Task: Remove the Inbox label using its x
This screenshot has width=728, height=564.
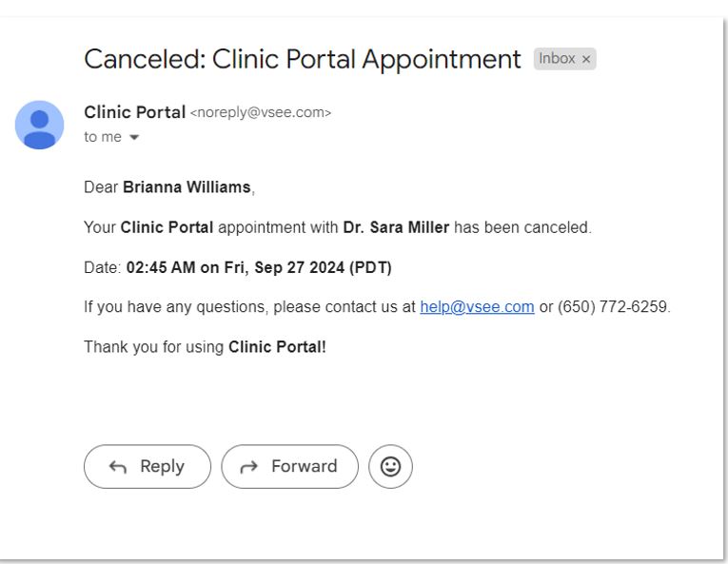Action: 586,59
